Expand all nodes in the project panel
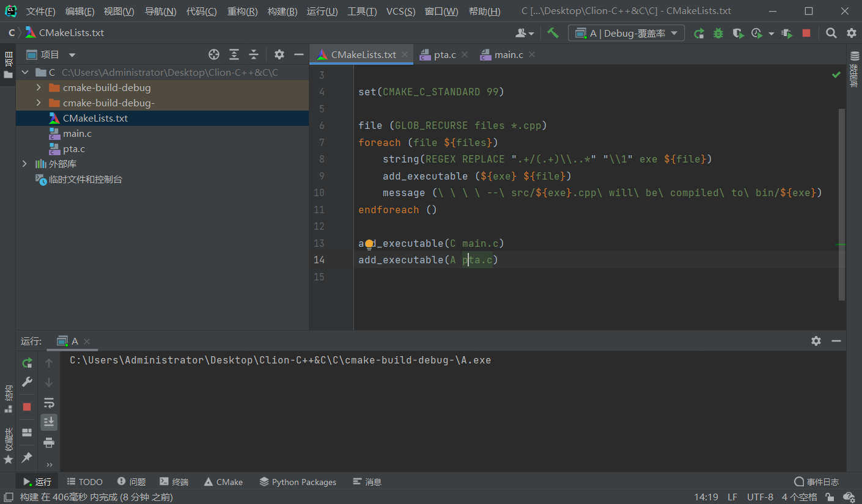This screenshot has width=862, height=504. click(x=234, y=54)
